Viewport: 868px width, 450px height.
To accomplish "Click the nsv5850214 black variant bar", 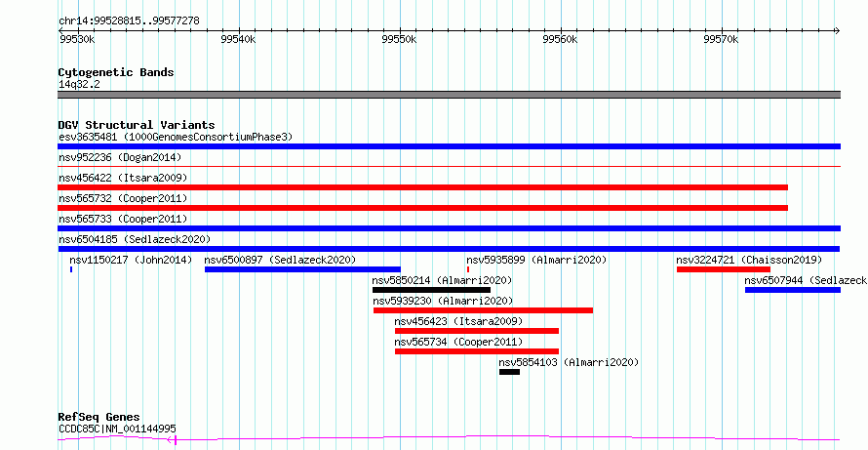I will coord(431,290).
